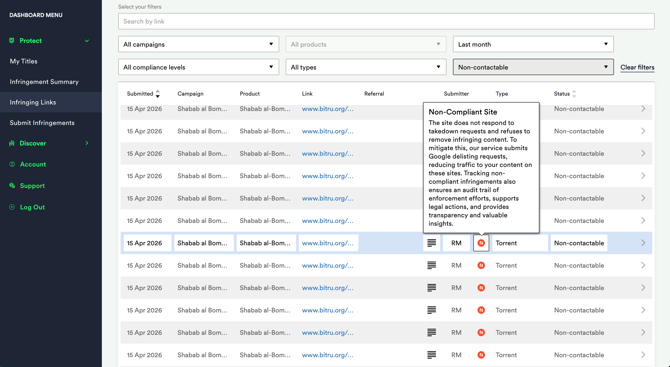The height and width of the screenshot is (367, 670).
Task: Click the Support chat icon in sidebar
Action: (12, 185)
